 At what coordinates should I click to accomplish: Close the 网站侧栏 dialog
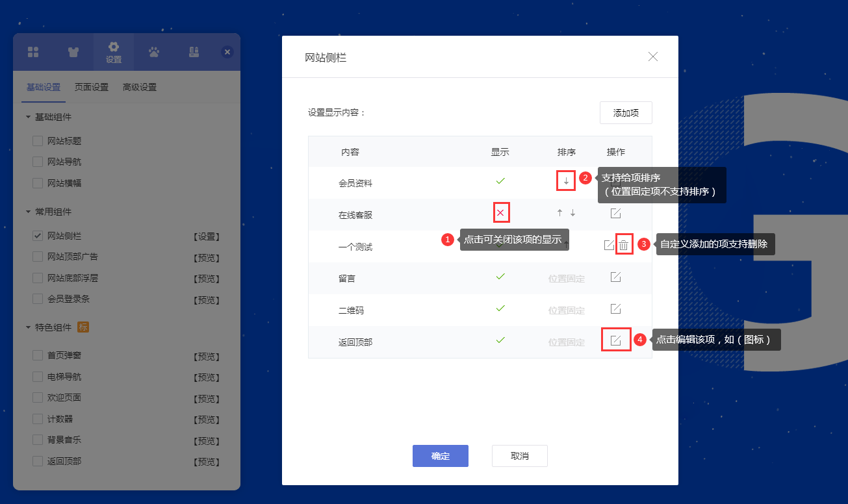pyautogui.click(x=653, y=57)
